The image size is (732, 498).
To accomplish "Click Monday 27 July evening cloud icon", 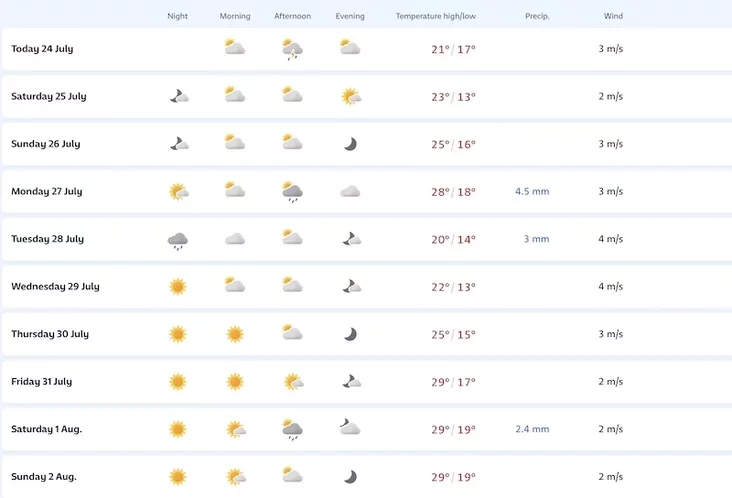I will (x=350, y=191).
